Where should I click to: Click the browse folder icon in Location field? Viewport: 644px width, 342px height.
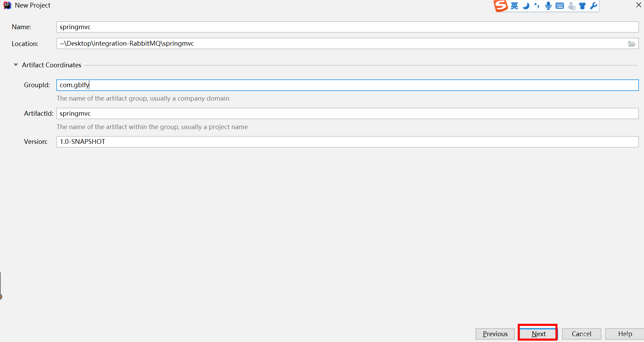click(631, 44)
